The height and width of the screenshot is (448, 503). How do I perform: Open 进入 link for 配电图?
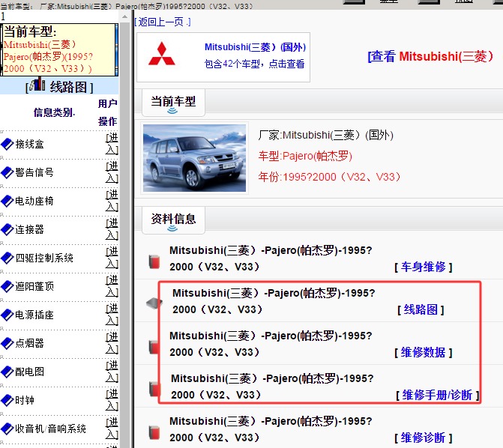(x=112, y=372)
